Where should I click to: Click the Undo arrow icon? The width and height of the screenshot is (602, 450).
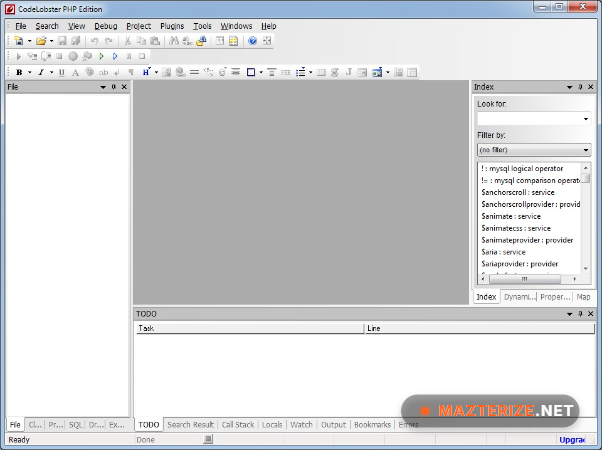(x=94, y=41)
